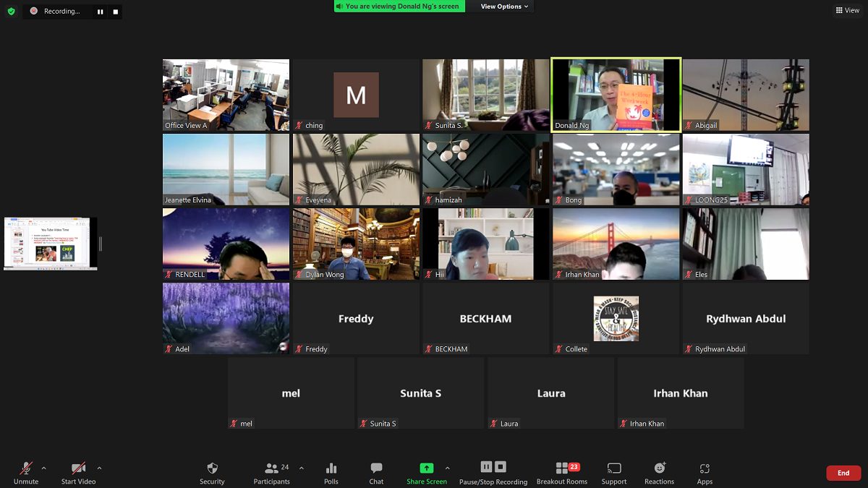Select hamizah's video tile

486,169
